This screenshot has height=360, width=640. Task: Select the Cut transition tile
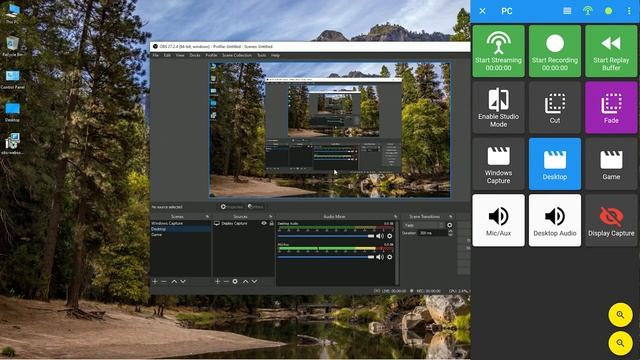point(555,107)
